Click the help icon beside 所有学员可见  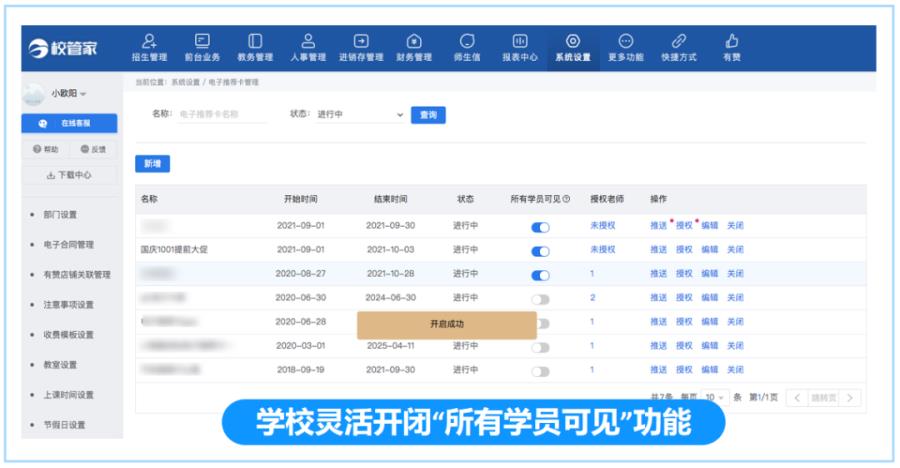pos(567,199)
